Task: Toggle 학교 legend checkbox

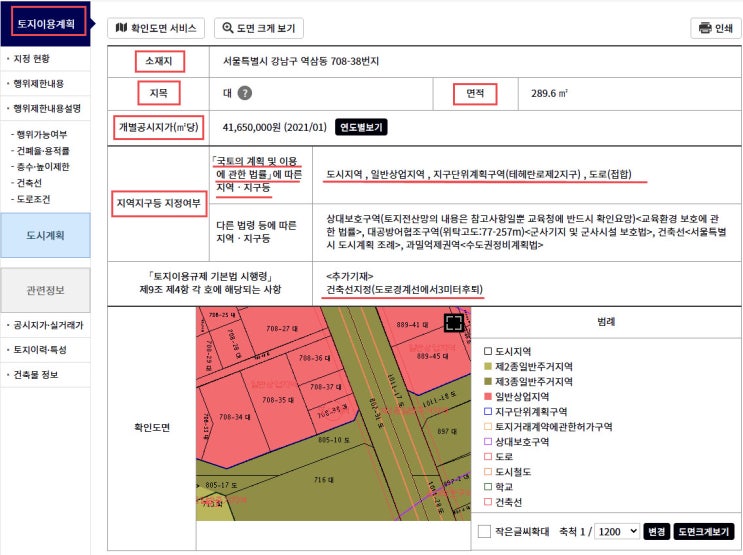Action: click(x=488, y=487)
